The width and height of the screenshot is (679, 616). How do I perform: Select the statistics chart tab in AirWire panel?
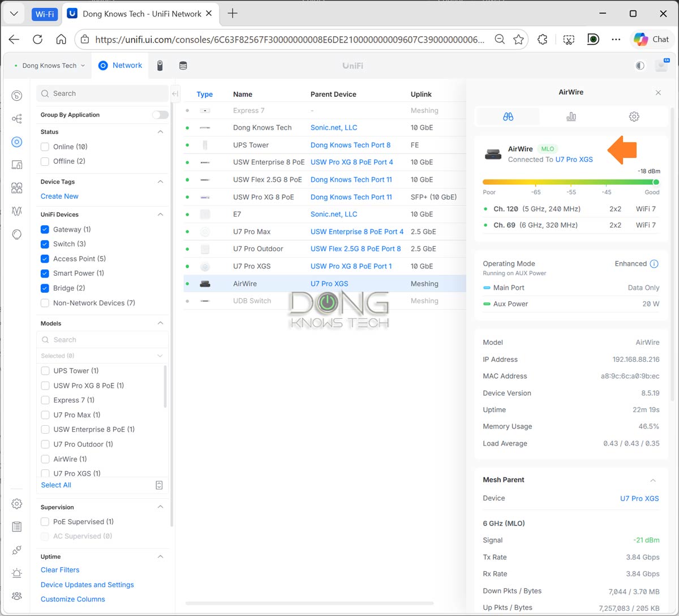tap(571, 117)
